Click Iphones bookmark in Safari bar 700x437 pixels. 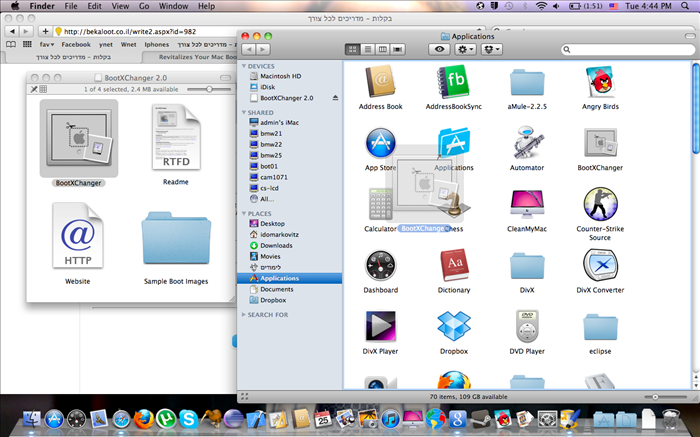(x=157, y=44)
